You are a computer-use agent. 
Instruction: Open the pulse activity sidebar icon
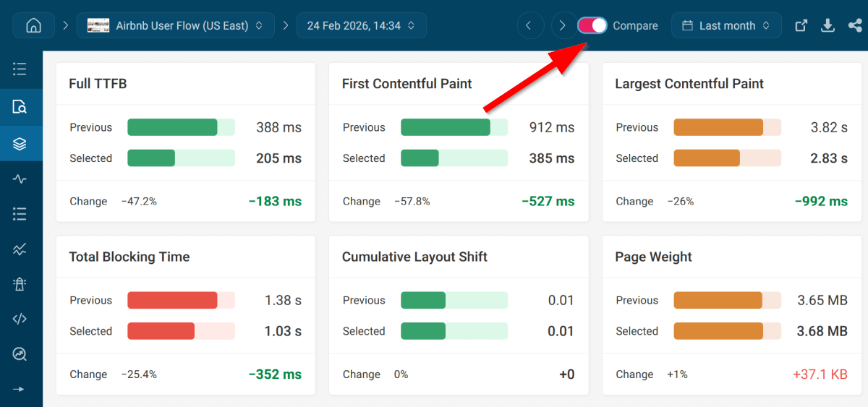[20, 179]
